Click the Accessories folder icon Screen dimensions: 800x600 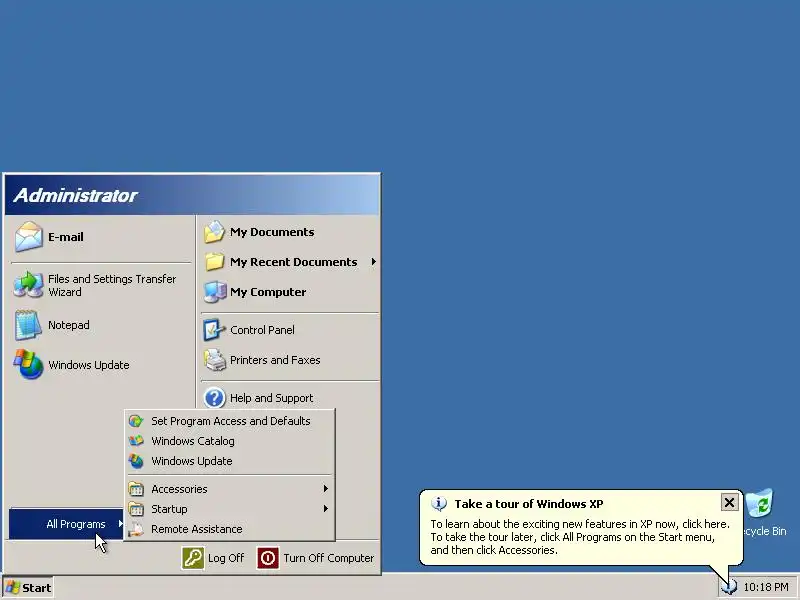[x=136, y=489]
